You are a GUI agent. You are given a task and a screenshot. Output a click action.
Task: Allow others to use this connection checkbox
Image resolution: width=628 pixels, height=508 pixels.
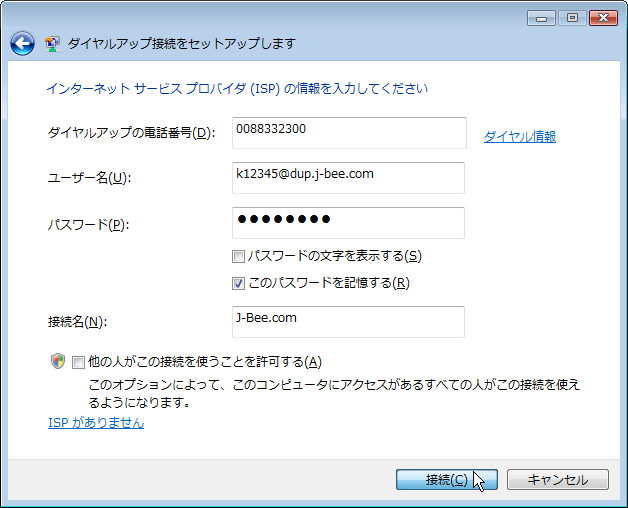click(78, 362)
